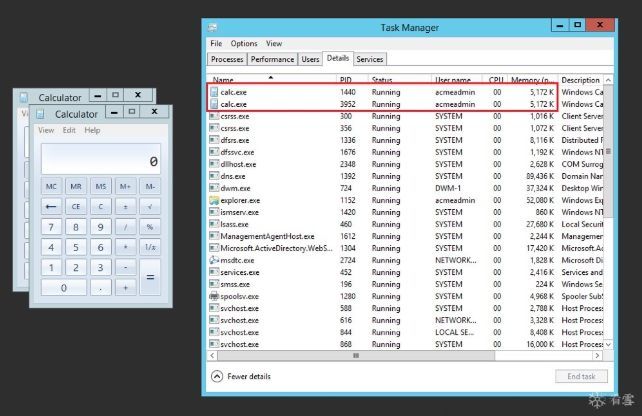This screenshot has height=416, width=642.
Task: Click the smss.exe process icon
Action: click(x=214, y=284)
